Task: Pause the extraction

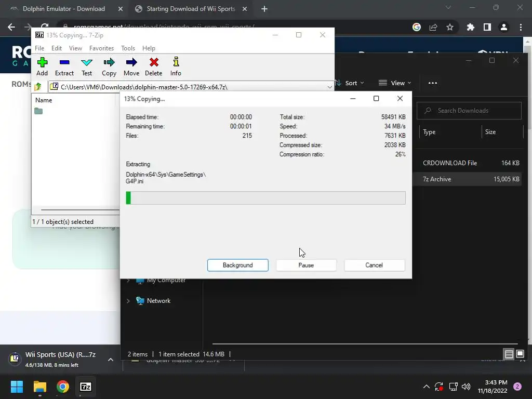Action: click(306, 265)
